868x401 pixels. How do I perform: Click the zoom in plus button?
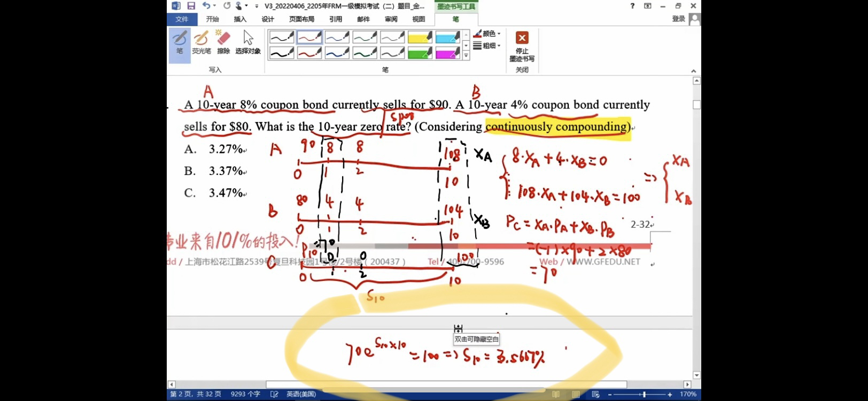[x=670, y=395]
